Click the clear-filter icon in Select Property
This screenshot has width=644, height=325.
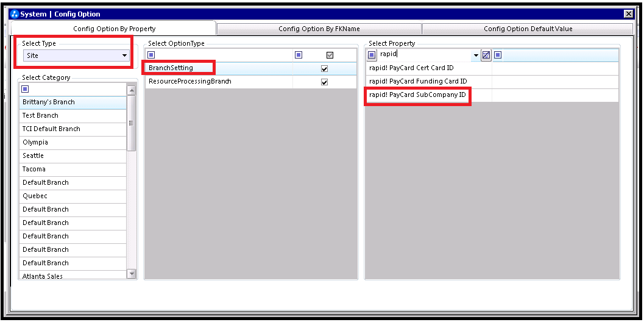pyautogui.click(x=486, y=55)
